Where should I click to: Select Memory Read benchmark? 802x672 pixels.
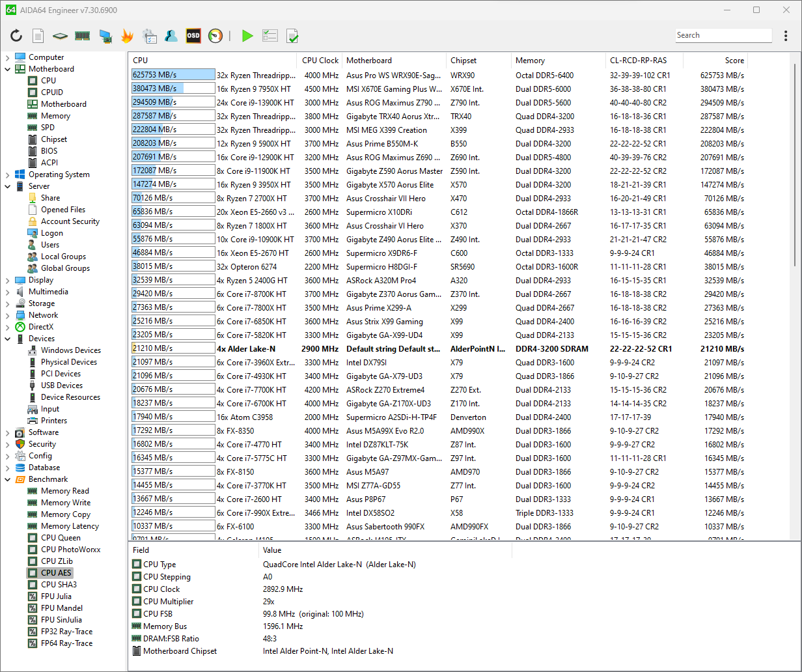(64, 491)
